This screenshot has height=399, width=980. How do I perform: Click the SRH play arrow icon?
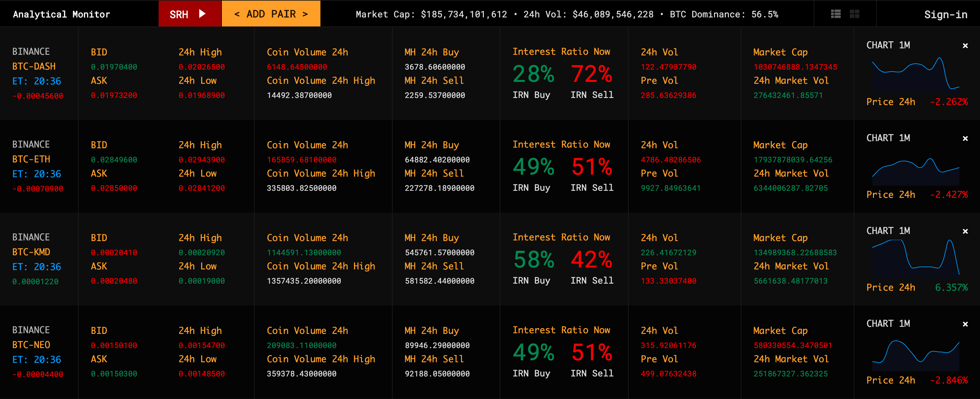pyautogui.click(x=202, y=14)
